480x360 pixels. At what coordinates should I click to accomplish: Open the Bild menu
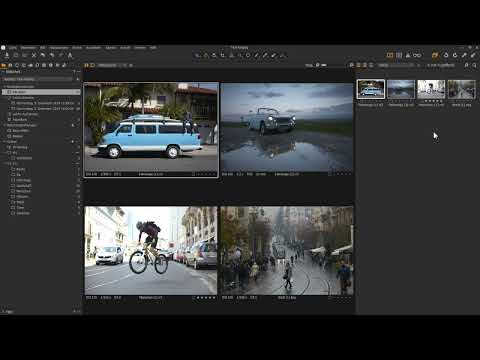coord(43,48)
